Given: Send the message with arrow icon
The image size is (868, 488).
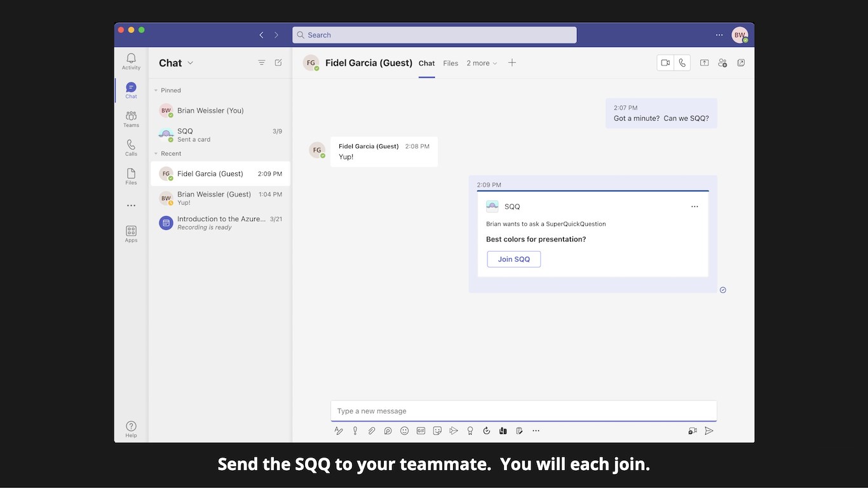Looking at the screenshot, I should coord(709,431).
